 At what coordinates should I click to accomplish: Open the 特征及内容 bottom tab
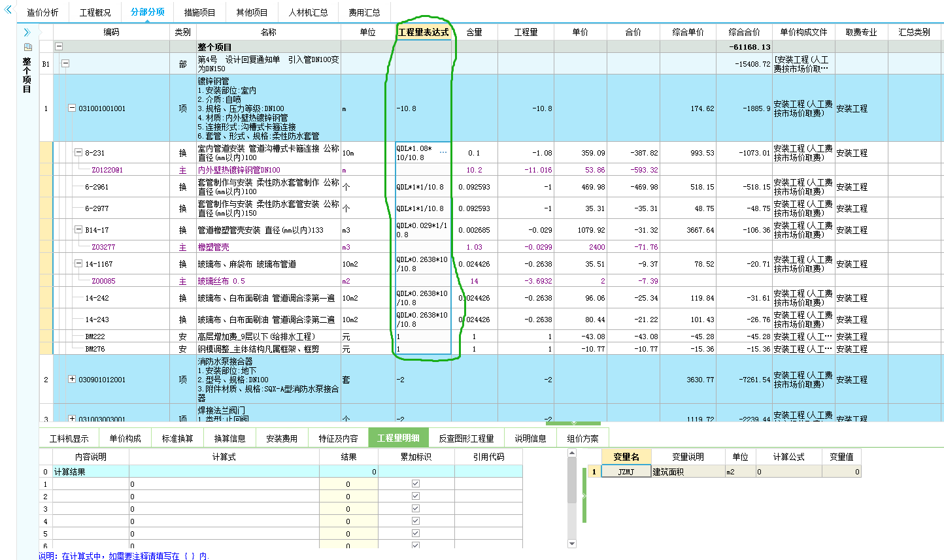point(338,438)
